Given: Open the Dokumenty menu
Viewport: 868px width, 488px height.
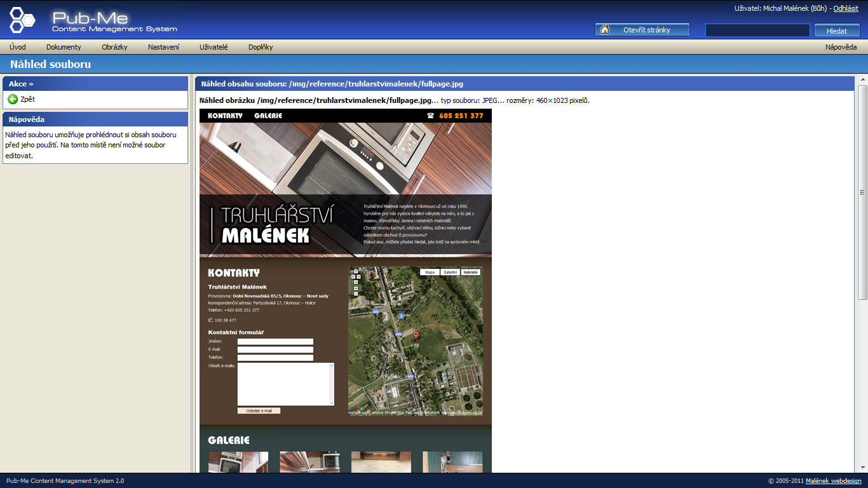Looking at the screenshot, I should [64, 47].
